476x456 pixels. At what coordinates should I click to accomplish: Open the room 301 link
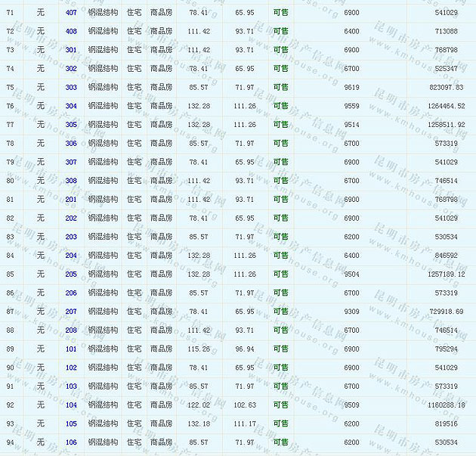click(x=71, y=50)
